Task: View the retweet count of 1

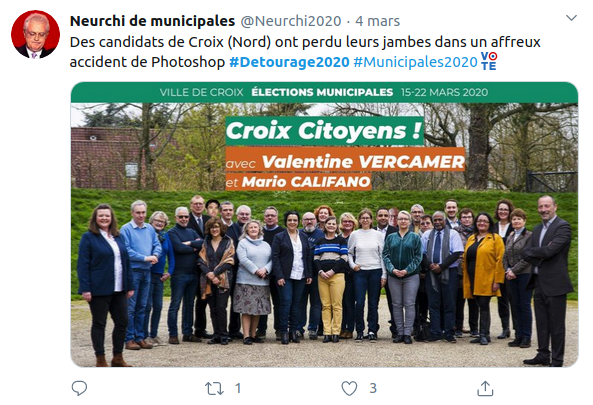Action: pyautogui.click(x=238, y=388)
